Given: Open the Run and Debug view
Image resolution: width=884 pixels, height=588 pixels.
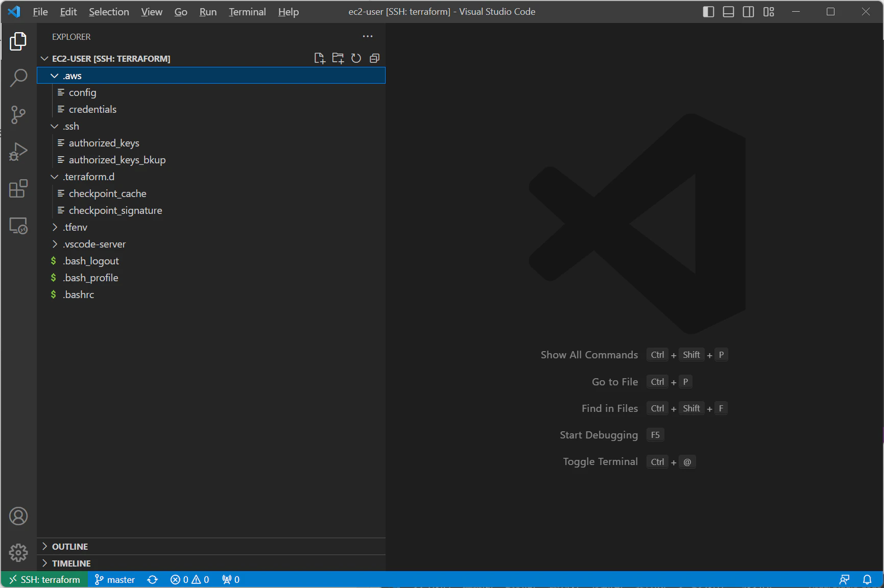Looking at the screenshot, I should pyautogui.click(x=18, y=152).
